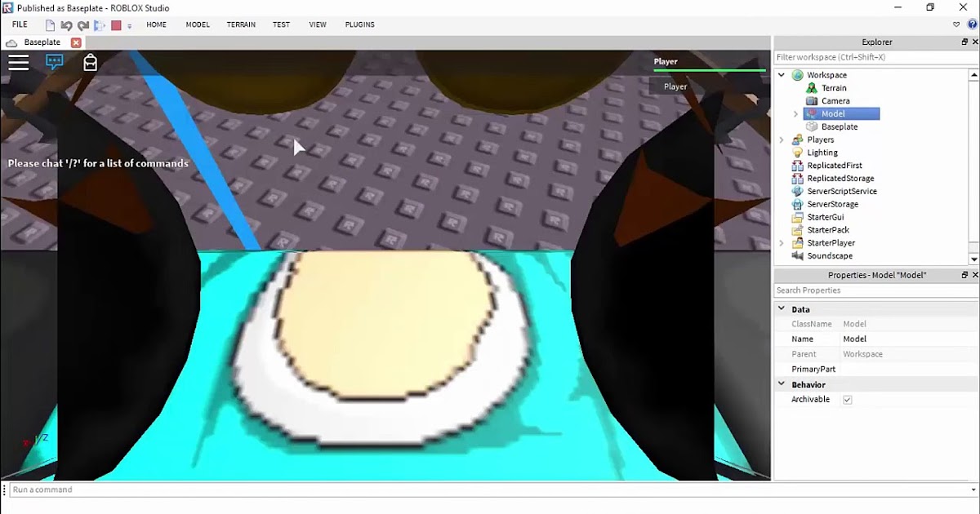Image resolution: width=980 pixels, height=514 pixels.
Task: Click the ReplicatedStorage icon
Action: [x=798, y=179]
